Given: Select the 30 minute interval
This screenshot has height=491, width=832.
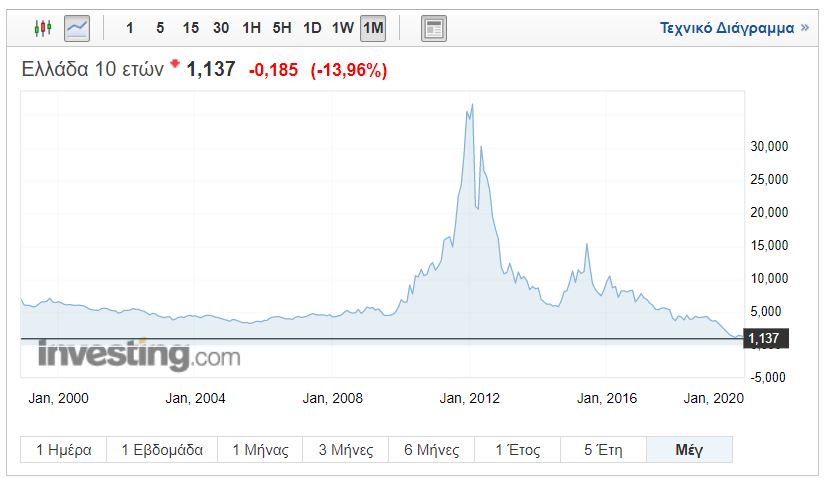Looking at the screenshot, I should pyautogui.click(x=221, y=28).
